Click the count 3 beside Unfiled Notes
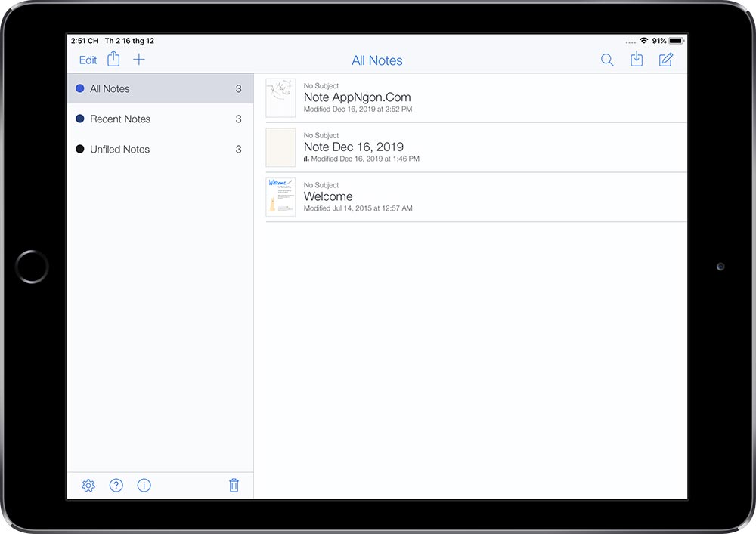Viewport: 756px width, 534px height. pyautogui.click(x=238, y=150)
